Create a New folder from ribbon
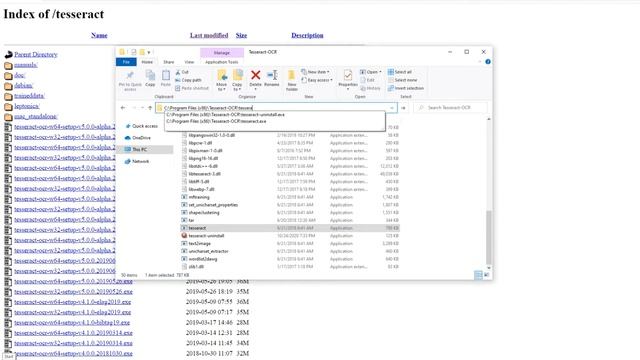The width and height of the screenshot is (640, 360). point(291,80)
